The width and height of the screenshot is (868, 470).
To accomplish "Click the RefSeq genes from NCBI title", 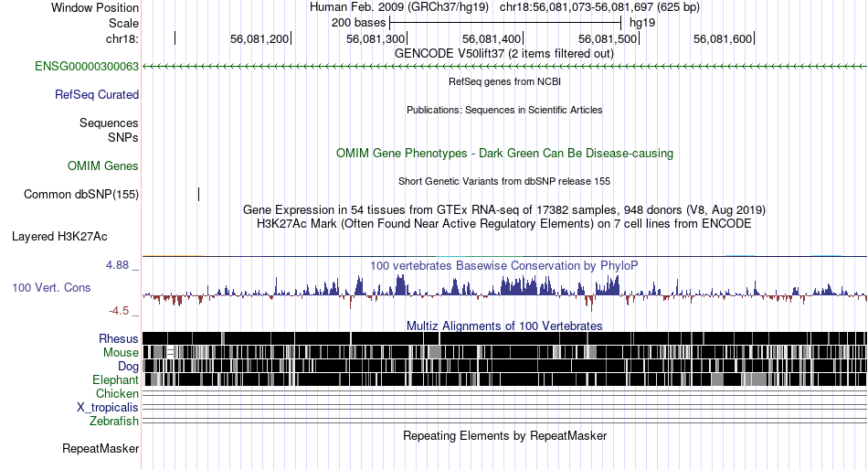I will click(505, 81).
